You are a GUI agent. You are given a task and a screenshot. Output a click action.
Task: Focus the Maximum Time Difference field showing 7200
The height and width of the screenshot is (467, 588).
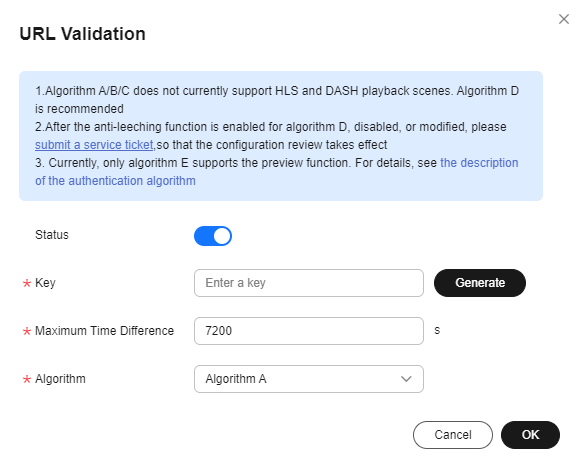(x=309, y=331)
